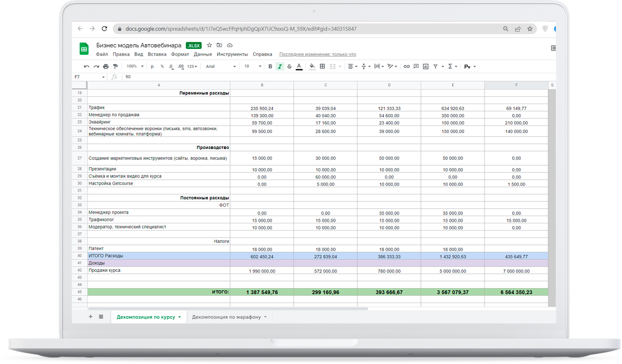The width and height of the screenshot is (622, 364).
Task: Click the print icon
Action: (106, 67)
